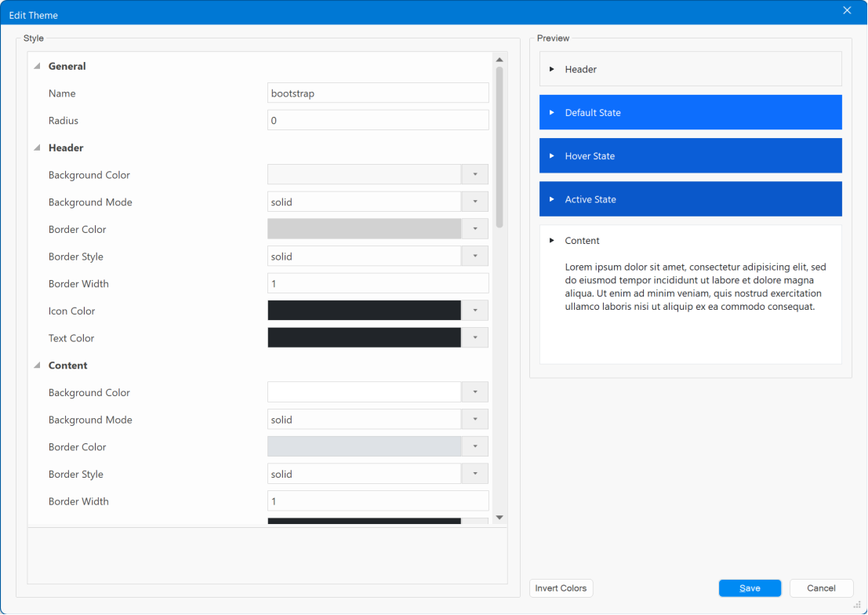The image size is (868, 615).
Task: Collapse the Header section in Style list
Action: tap(37, 148)
